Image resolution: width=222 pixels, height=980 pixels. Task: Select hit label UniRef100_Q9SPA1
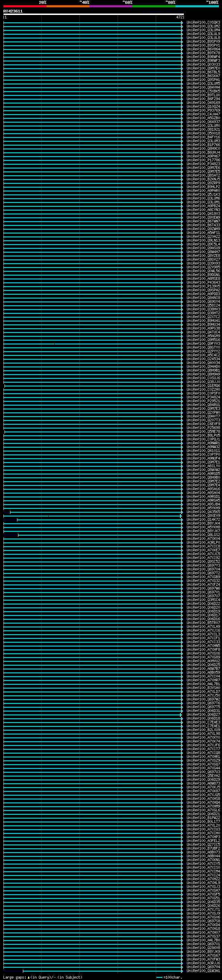click(203, 80)
